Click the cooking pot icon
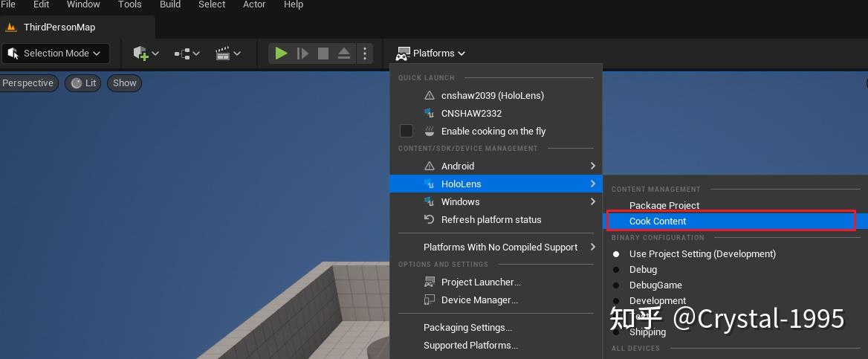 tap(429, 132)
